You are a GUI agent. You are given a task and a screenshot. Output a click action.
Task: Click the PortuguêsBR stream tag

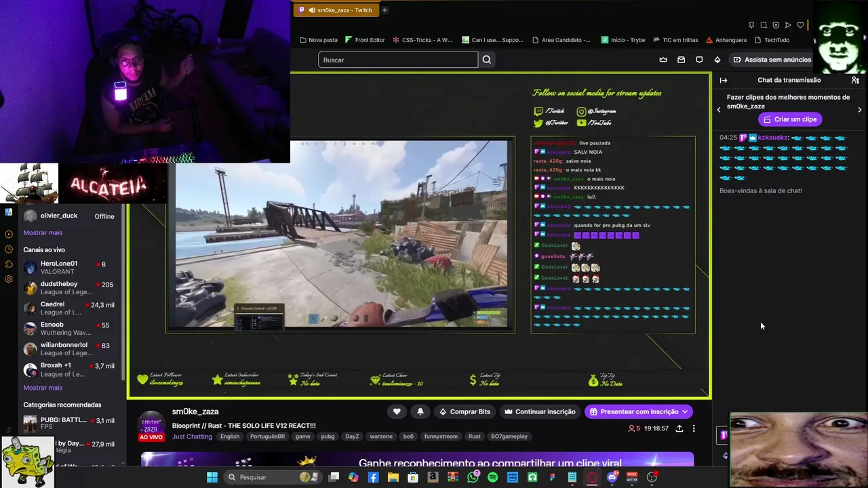point(267,436)
